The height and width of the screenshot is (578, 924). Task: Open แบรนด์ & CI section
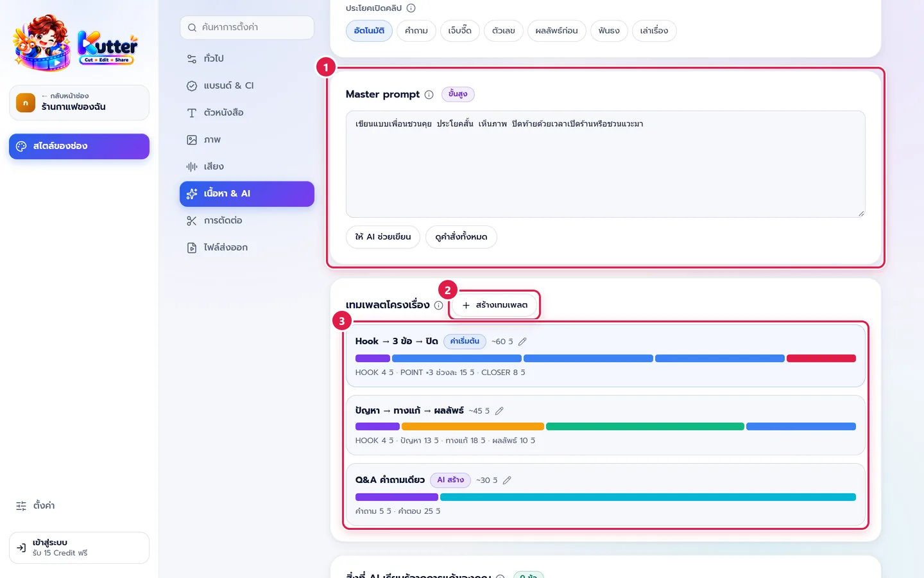tap(247, 85)
